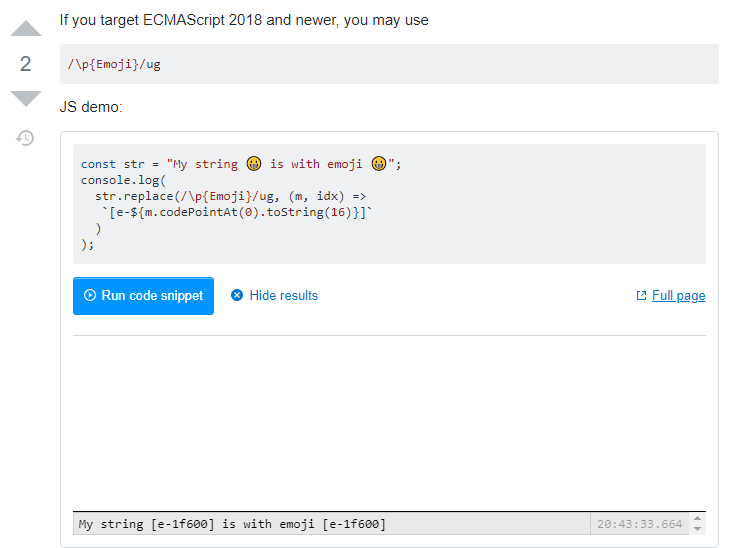
Task: Open the post activity history icon
Action: coord(26,138)
